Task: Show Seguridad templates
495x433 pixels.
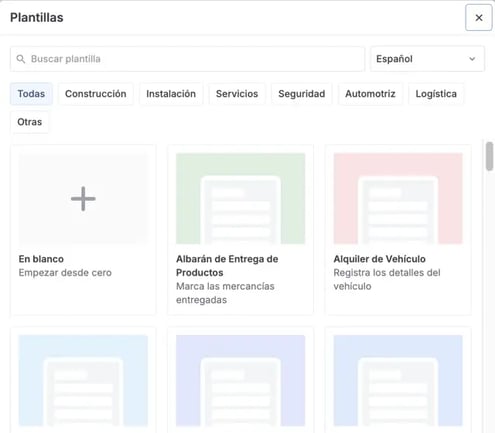Action: (x=302, y=94)
